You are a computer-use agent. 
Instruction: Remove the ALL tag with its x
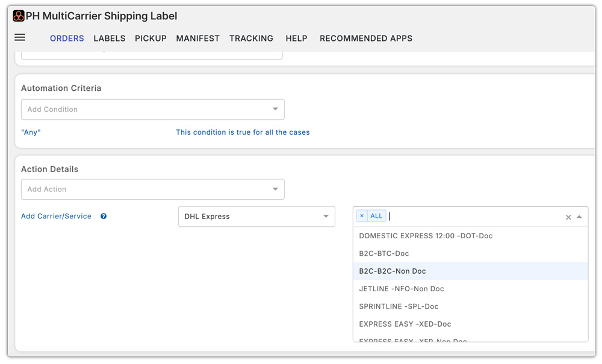(x=362, y=216)
